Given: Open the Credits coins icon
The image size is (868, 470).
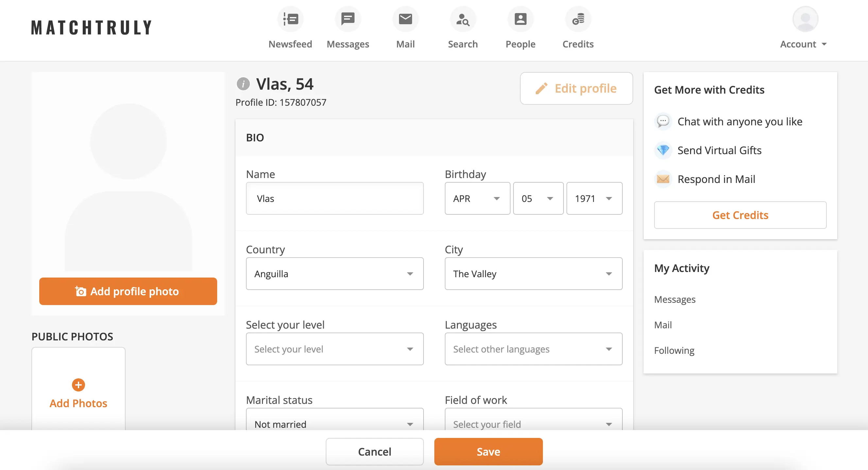Looking at the screenshot, I should [578, 19].
